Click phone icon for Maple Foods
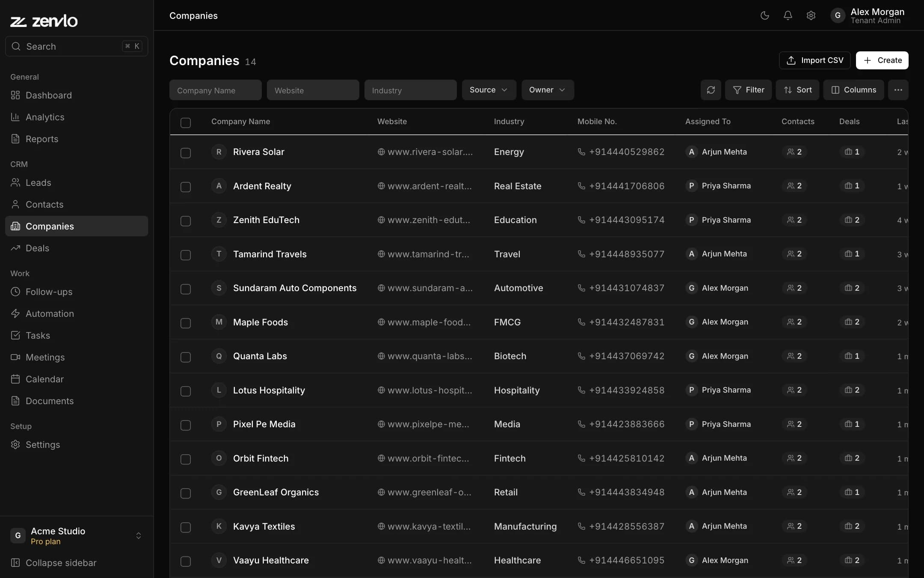The width and height of the screenshot is (924, 578). pyautogui.click(x=581, y=322)
